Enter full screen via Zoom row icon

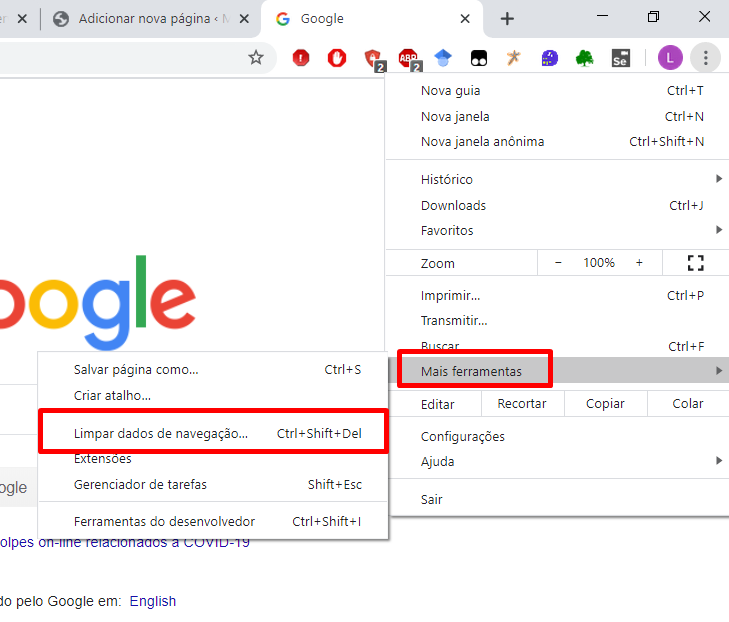(x=696, y=263)
